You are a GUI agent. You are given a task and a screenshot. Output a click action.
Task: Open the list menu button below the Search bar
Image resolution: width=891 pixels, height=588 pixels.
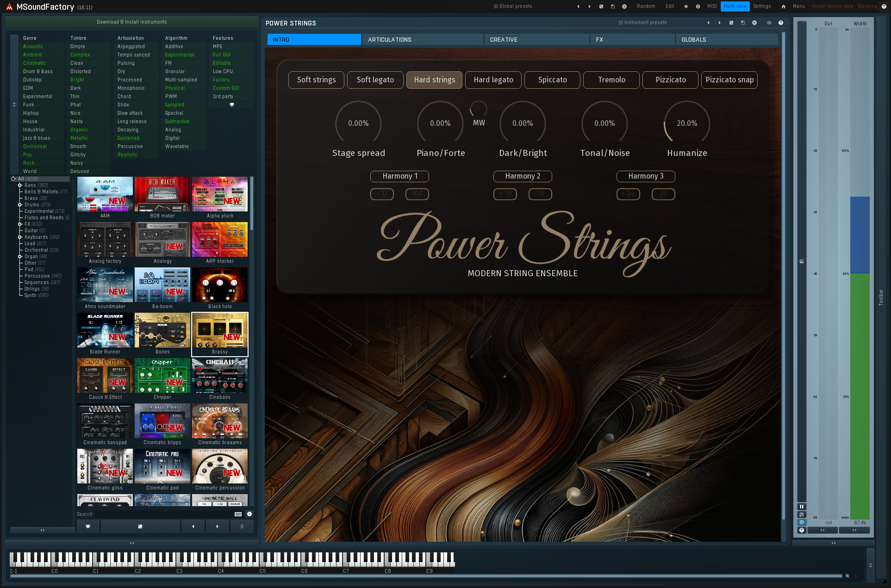pyautogui.click(x=242, y=526)
